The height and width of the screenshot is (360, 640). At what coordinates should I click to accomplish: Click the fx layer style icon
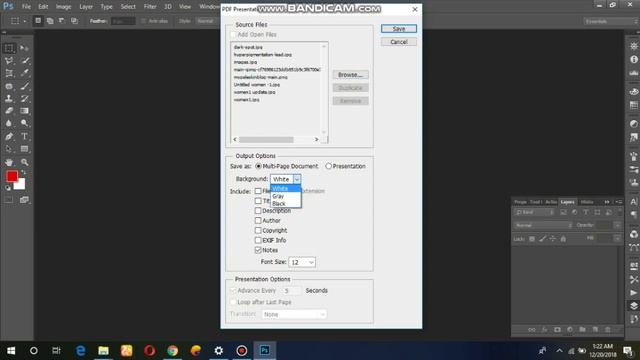[x=544, y=329]
